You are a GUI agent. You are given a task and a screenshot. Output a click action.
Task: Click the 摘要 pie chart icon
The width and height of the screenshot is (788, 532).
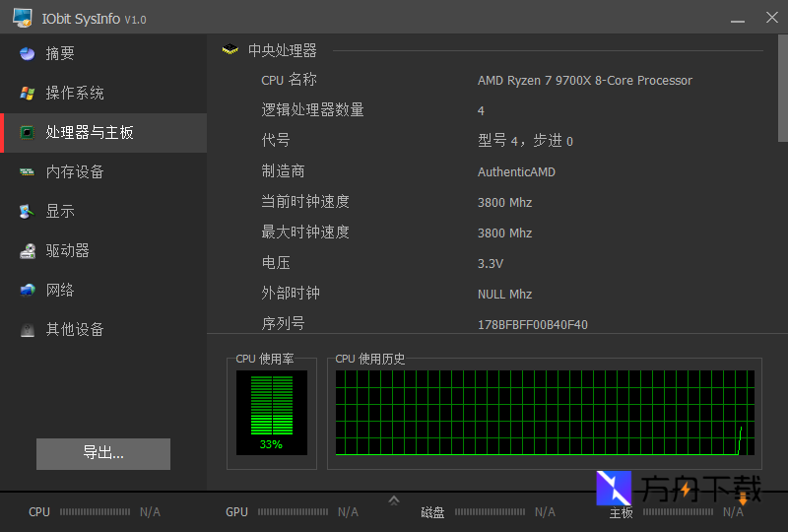pyautogui.click(x=28, y=53)
